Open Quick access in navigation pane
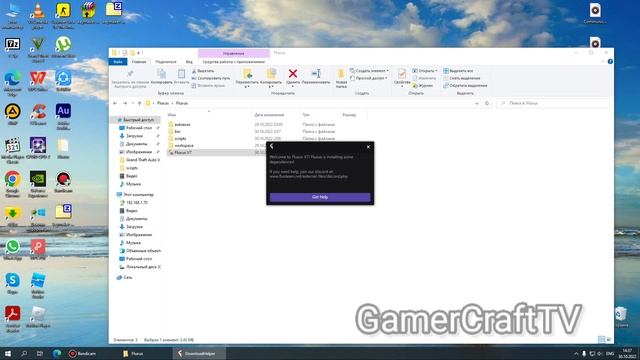The image size is (640, 360). point(138,120)
